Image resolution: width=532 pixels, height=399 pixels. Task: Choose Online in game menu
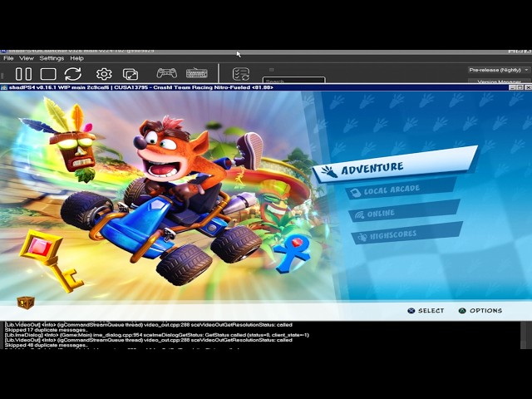(404, 212)
